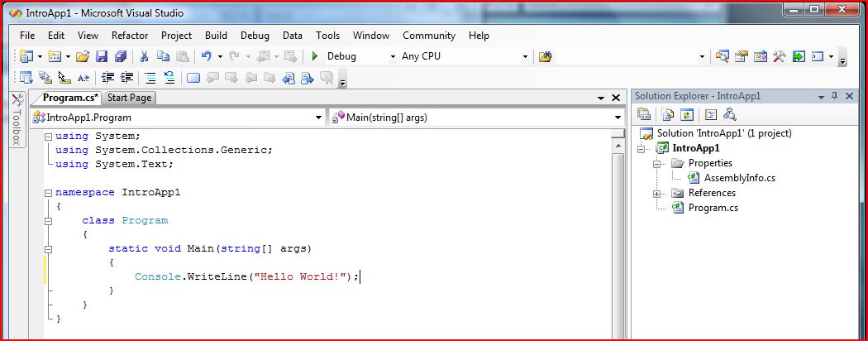868x341 pixels.
Task: Refresh Solution Explorer with the green arrows icon
Action: pos(686,115)
